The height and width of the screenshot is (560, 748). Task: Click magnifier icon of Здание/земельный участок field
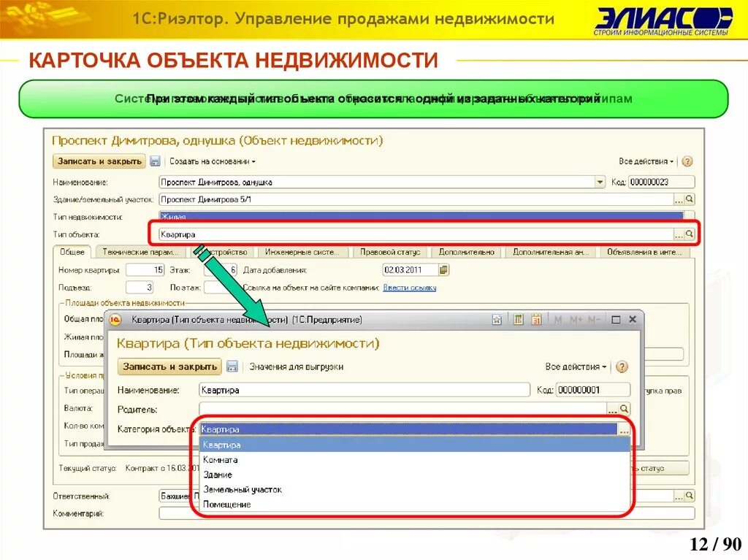point(690,199)
